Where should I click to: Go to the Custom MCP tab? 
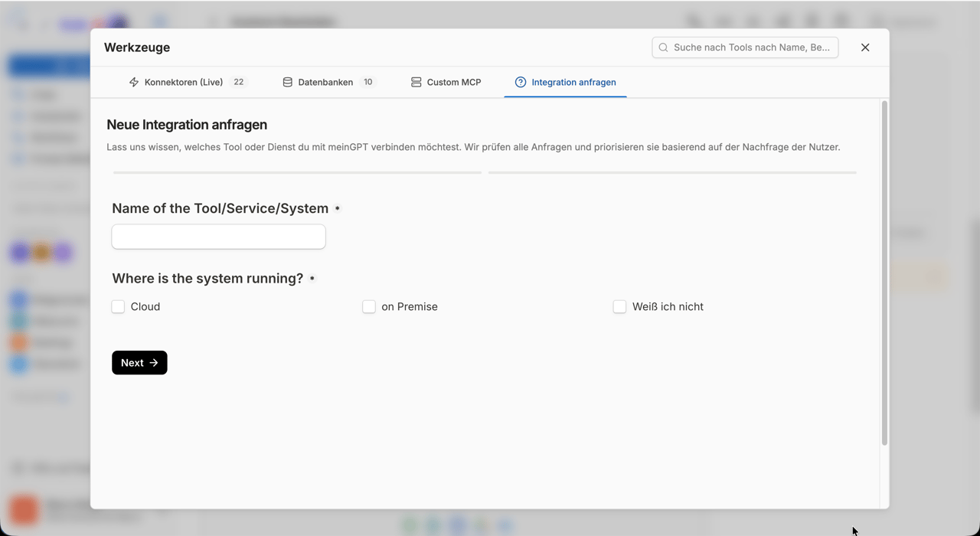point(446,82)
